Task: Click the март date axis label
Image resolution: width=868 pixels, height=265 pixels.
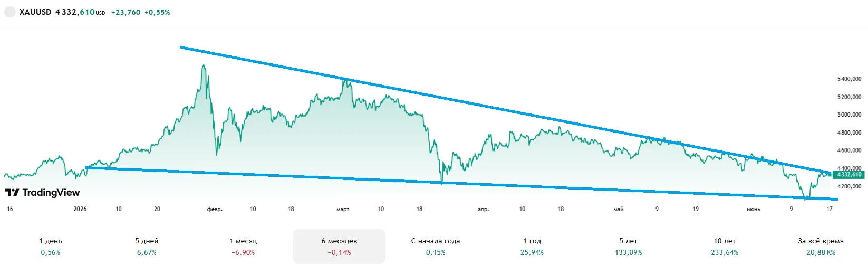Action: [x=343, y=210]
